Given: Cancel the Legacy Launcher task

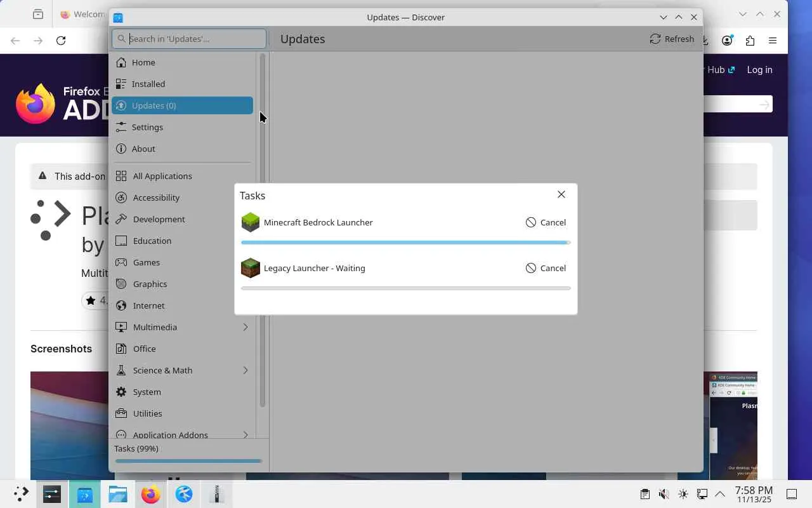Looking at the screenshot, I should [546, 268].
